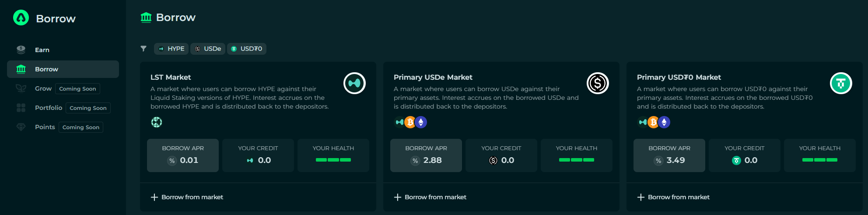Expand Borrow from market in Primary USDe Market

point(430,197)
